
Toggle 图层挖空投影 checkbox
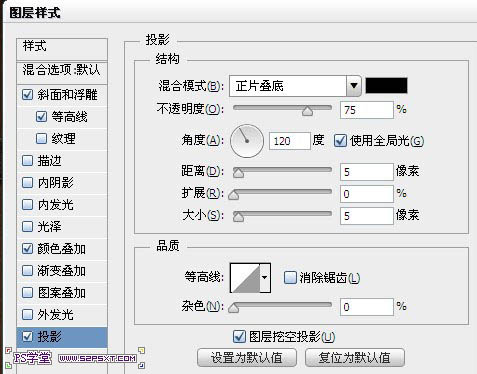(239, 337)
